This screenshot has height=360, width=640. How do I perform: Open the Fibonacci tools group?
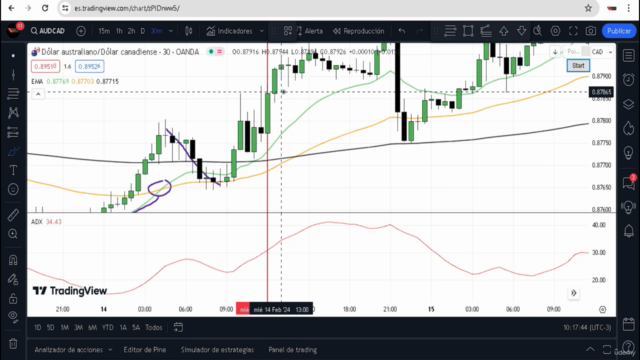coord(13,94)
